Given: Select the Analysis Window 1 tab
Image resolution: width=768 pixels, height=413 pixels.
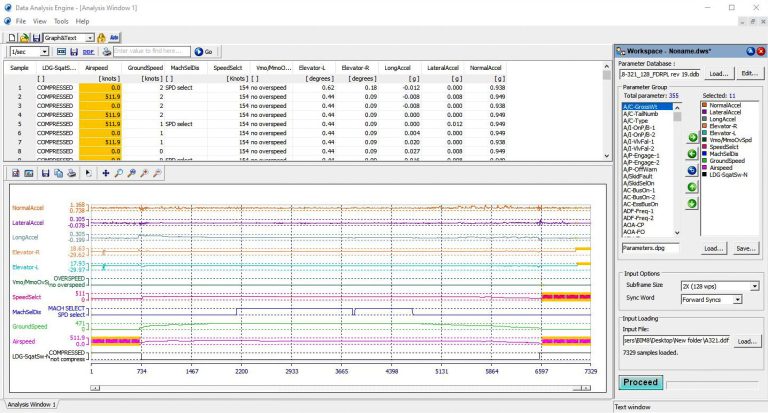Looking at the screenshot, I should coord(31,405).
